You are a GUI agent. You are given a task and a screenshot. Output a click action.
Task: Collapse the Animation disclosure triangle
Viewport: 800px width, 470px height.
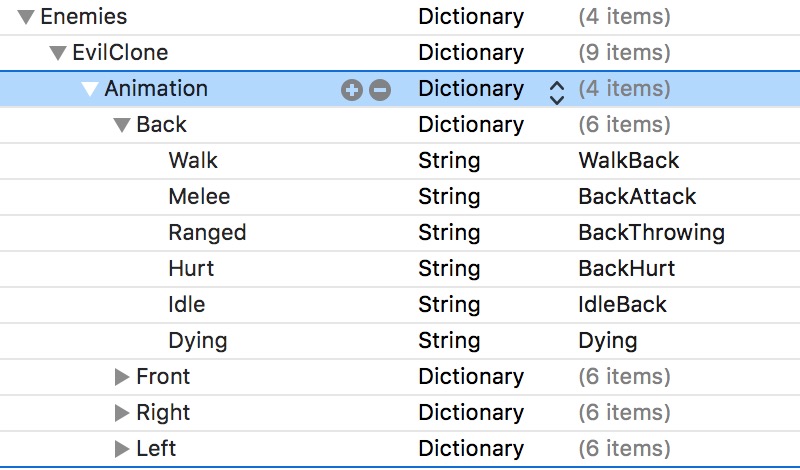tap(90, 89)
